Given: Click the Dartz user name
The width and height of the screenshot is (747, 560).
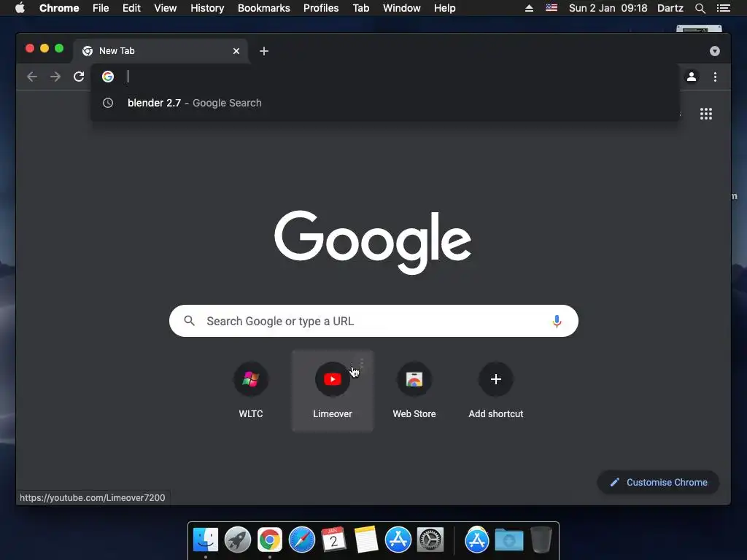Looking at the screenshot, I should (x=670, y=8).
